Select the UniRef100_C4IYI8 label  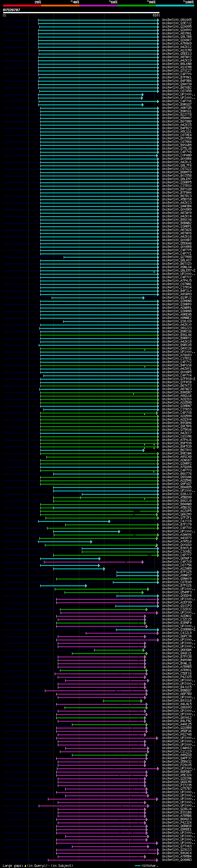(x=176, y=521)
